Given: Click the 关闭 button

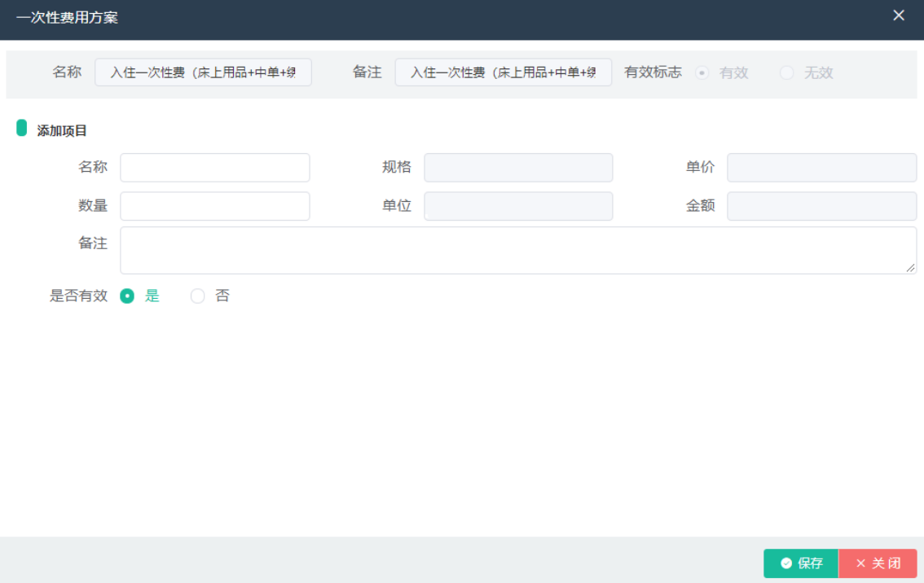Looking at the screenshot, I should tap(878, 563).
